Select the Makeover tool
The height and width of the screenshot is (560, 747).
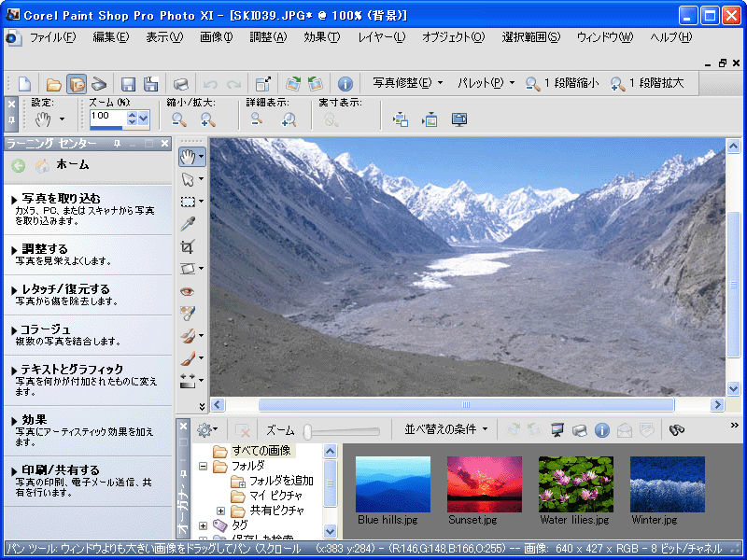pyautogui.click(x=188, y=313)
